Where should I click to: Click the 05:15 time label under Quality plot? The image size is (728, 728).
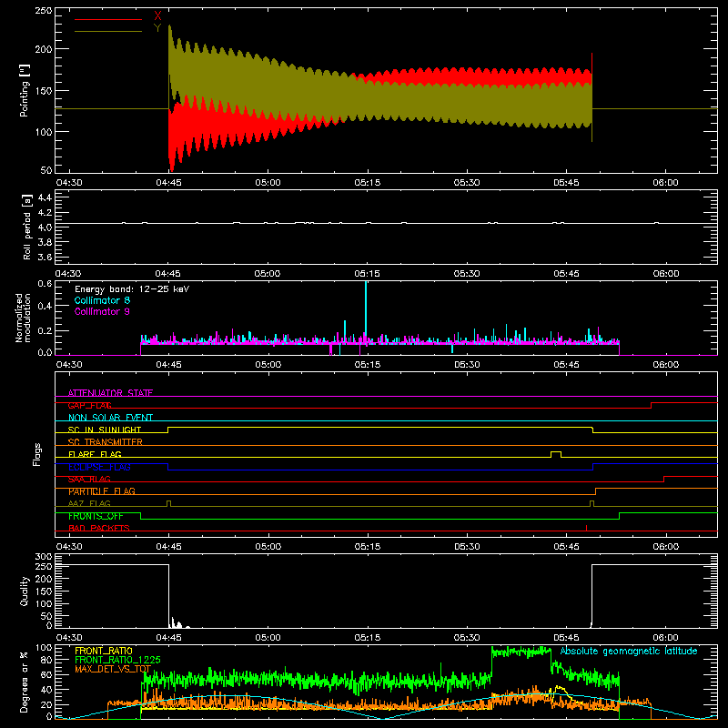[368, 638]
